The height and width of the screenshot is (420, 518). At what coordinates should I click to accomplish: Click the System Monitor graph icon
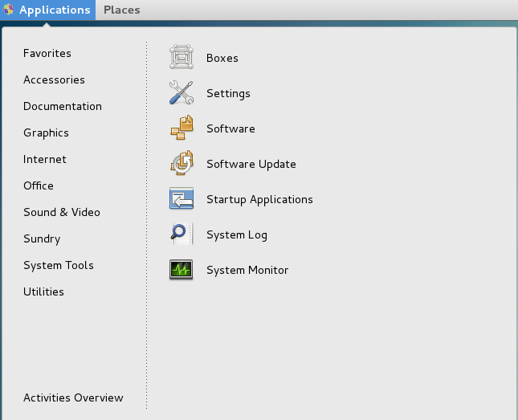(182, 269)
